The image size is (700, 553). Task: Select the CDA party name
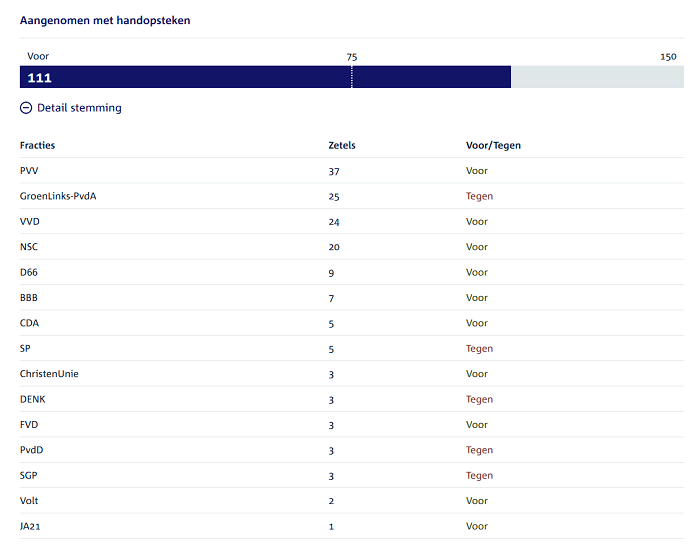tap(29, 323)
